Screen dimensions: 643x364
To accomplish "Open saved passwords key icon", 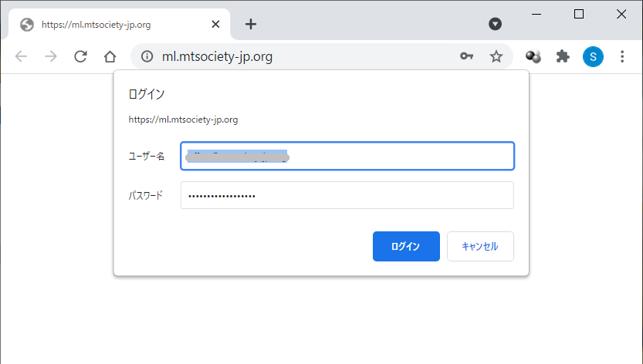I will pos(466,56).
